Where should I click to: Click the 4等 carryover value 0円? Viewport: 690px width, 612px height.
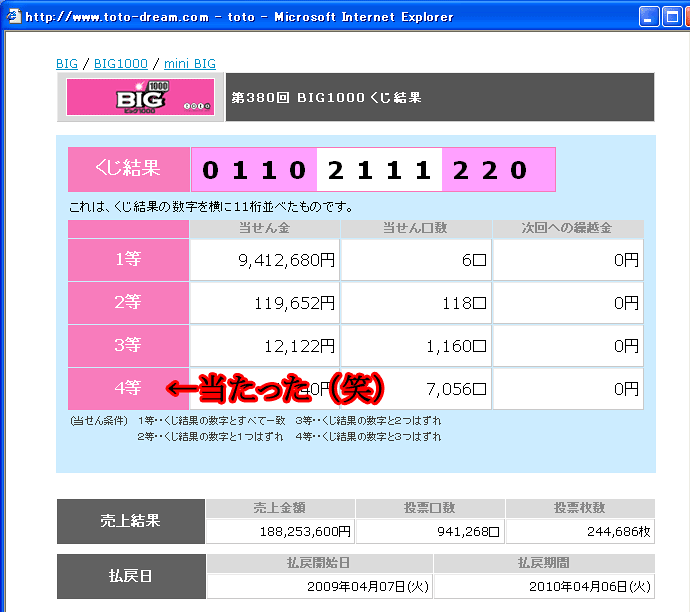coord(626,389)
